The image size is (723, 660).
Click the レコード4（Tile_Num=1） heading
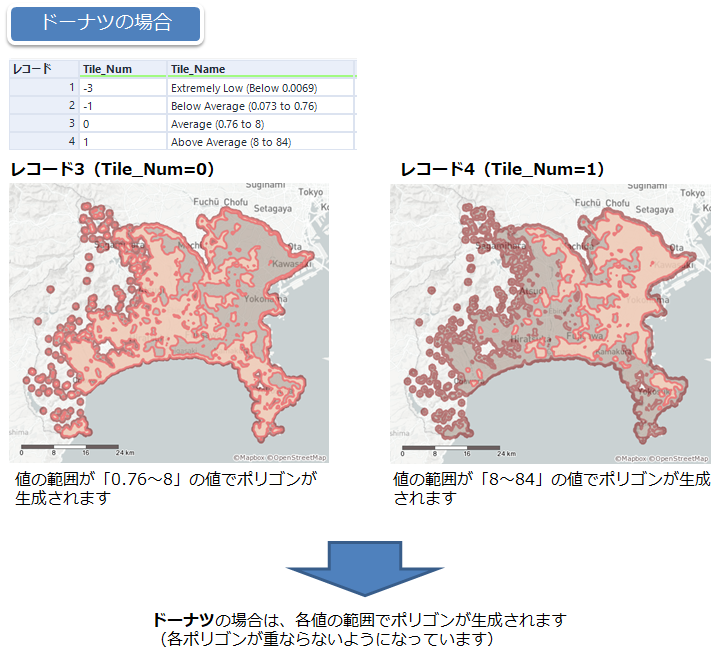pyautogui.click(x=503, y=169)
